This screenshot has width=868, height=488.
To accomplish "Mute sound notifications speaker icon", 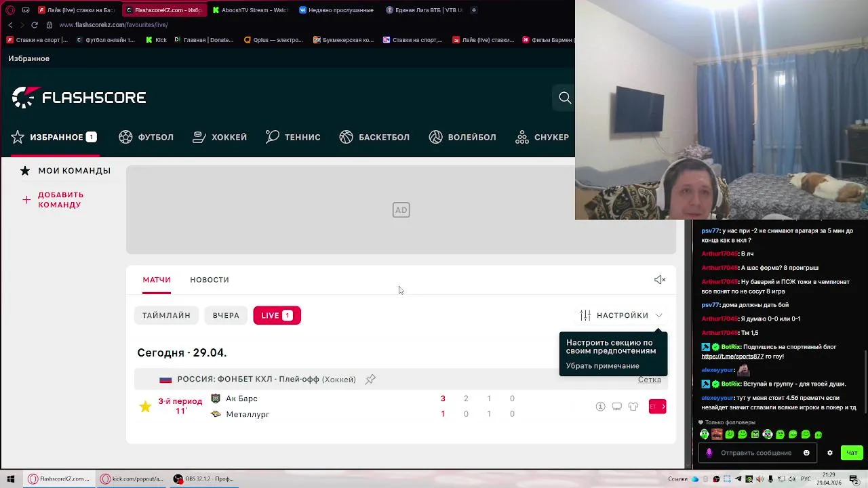I will [x=660, y=280].
